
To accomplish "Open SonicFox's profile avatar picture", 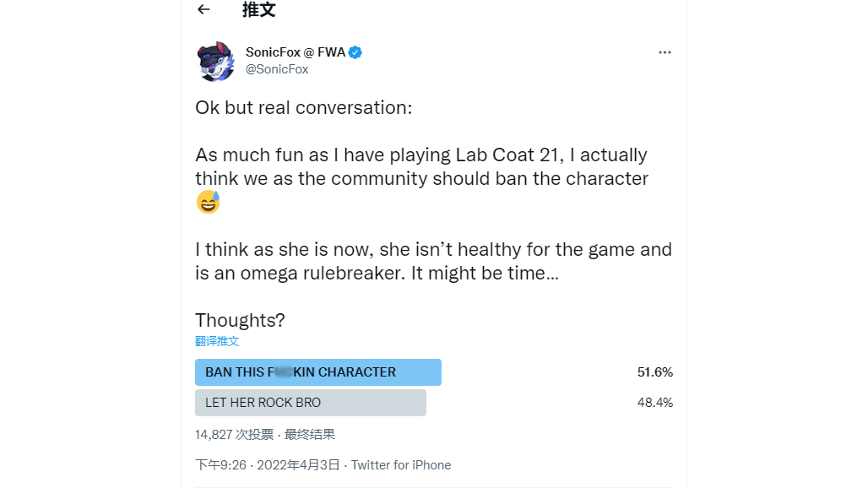I will coord(216,61).
